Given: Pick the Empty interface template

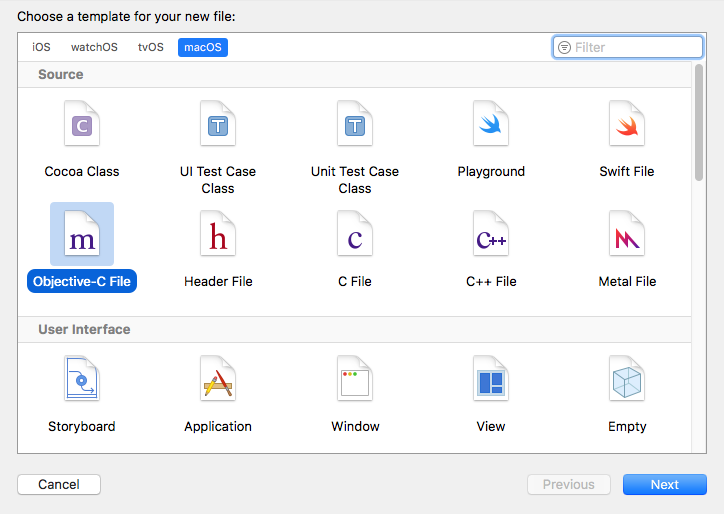Looking at the screenshot, I should 627,381.
